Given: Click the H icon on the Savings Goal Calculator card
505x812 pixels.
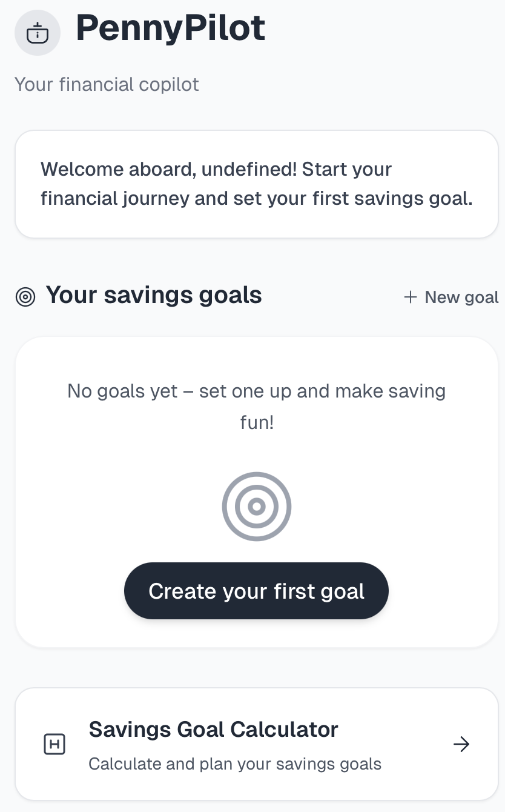Looking at the screenshot, I should click(54, 744).
